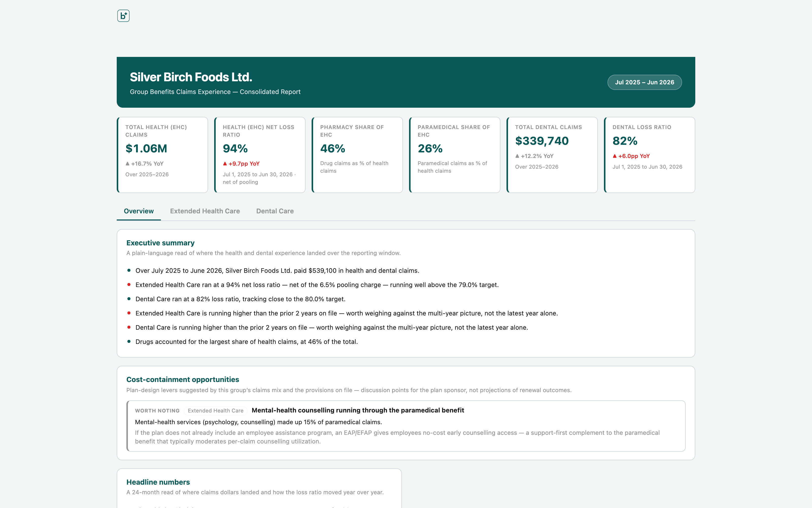Click the WORTH NOTING label
Viewport: 812px width, 508px height.
coord(157,410)
